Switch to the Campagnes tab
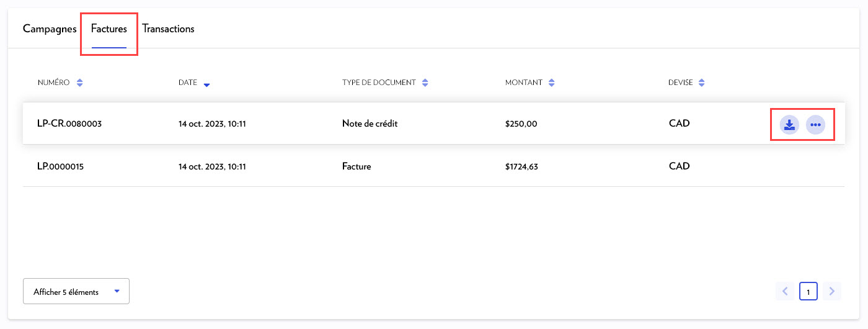 50,29
